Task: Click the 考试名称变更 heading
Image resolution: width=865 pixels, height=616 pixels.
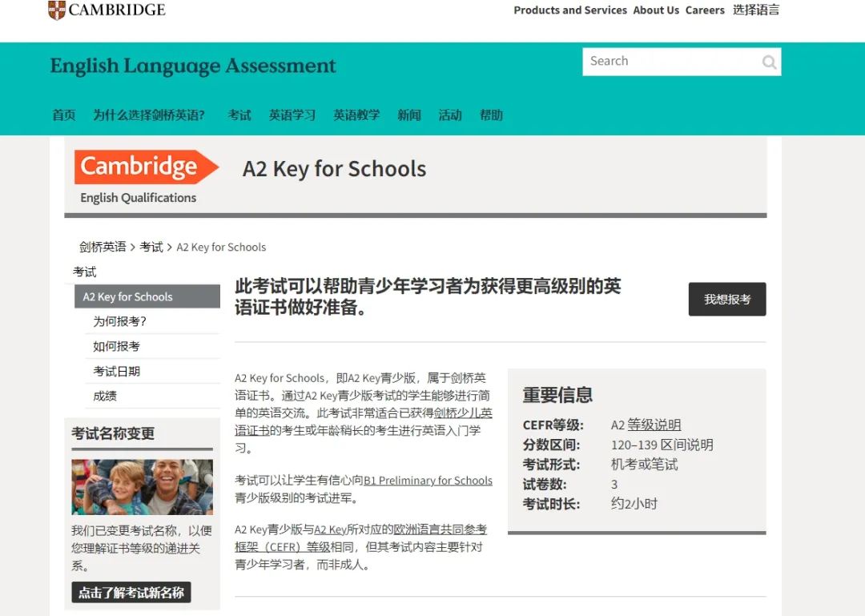Action: (x=113, y=434)
